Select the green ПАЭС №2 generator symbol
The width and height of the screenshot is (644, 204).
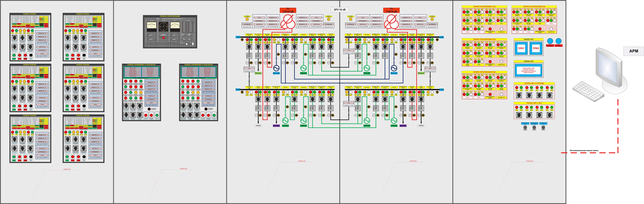point(367,68)
